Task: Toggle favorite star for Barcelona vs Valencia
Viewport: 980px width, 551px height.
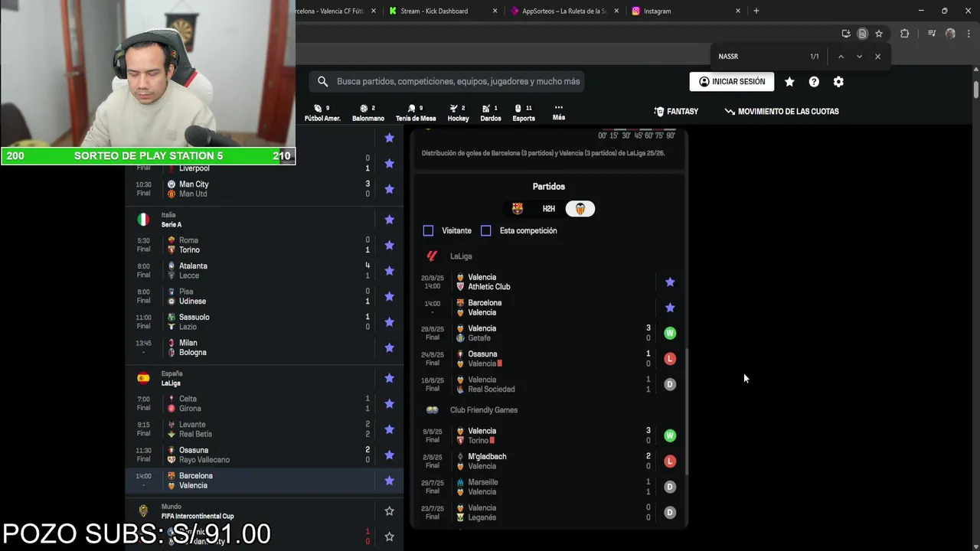Action: [389, 481]
